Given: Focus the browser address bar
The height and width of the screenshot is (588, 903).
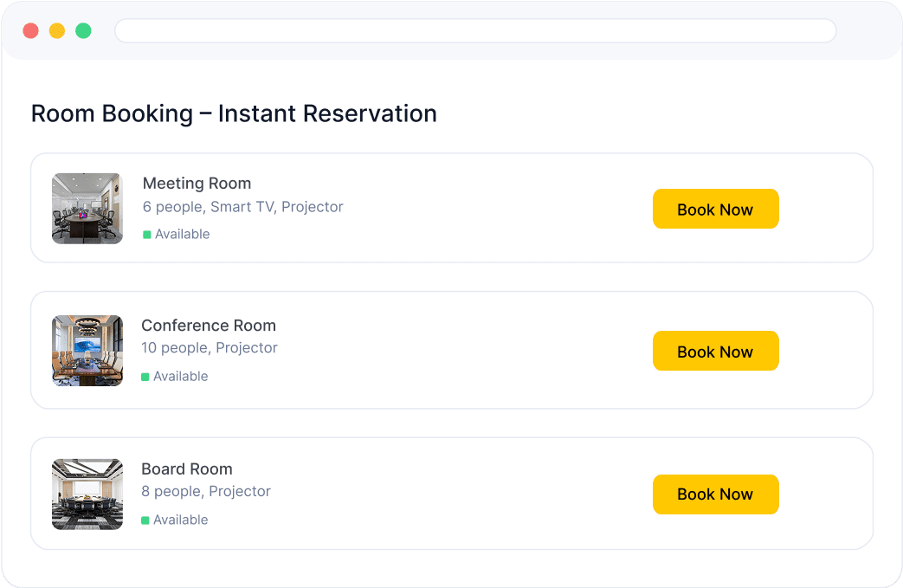Looking at the screenshot, I should 475,30.
